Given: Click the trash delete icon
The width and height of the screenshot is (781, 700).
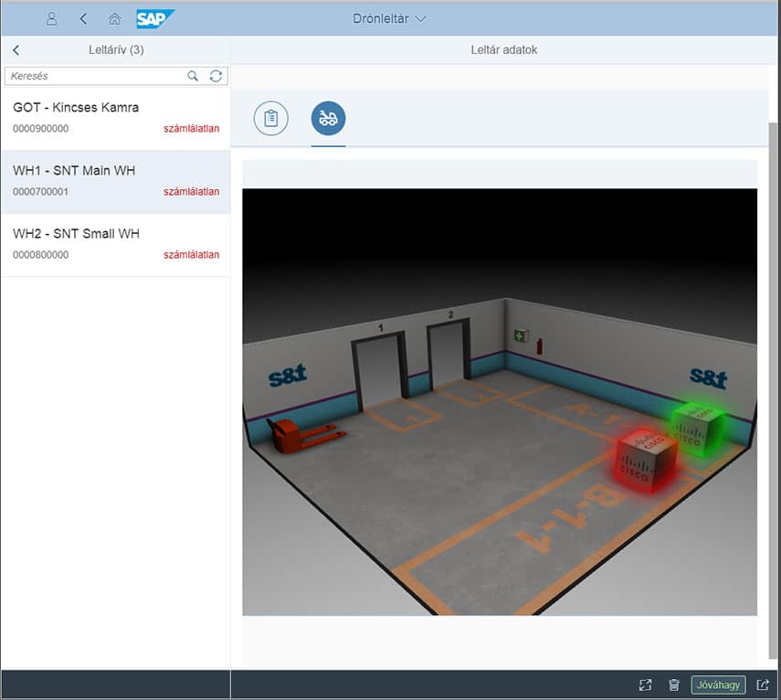Looking at the screenshot, I should (x=674, y=684).
